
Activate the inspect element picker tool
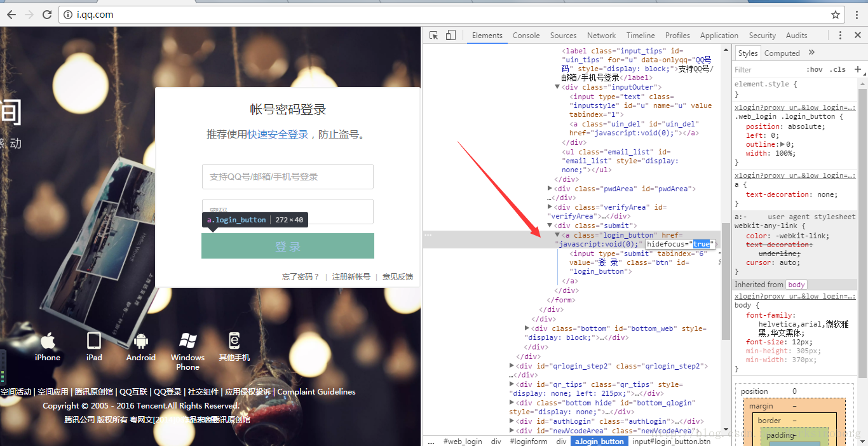pos(433,36)
